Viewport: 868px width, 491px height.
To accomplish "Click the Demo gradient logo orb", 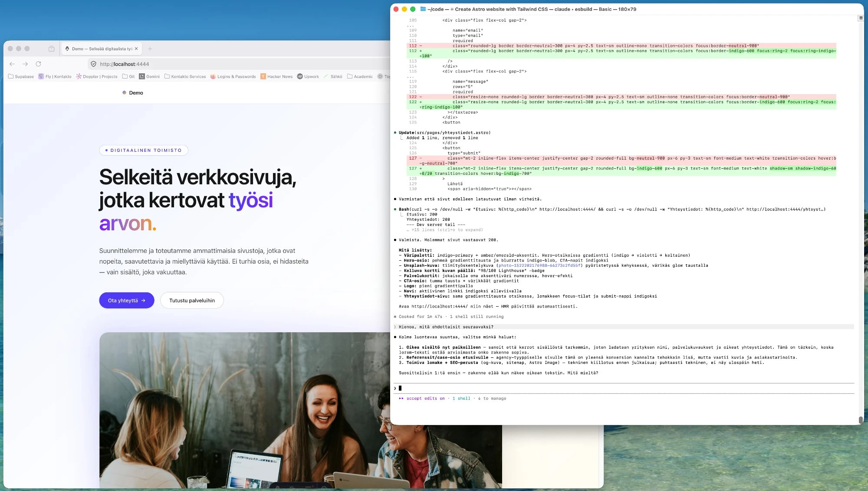I will 124,92.
